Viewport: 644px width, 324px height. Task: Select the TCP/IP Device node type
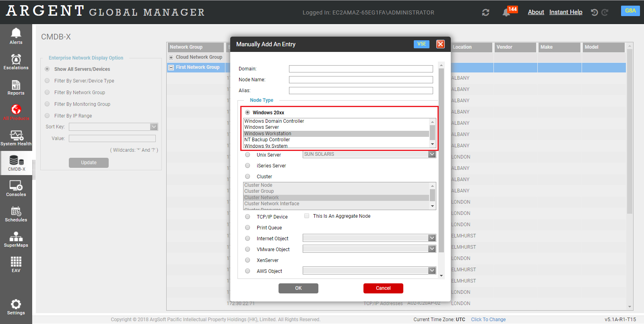point(248,217)
